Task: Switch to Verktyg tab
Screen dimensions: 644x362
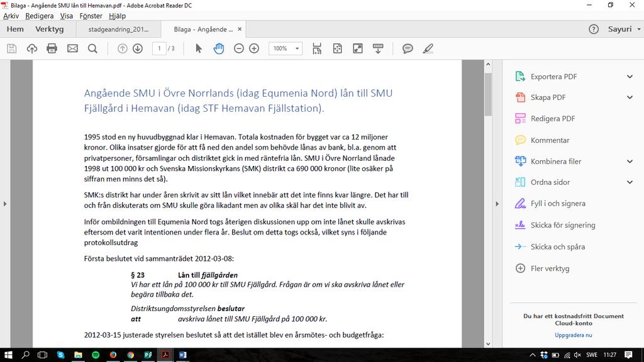Action: [x=49, y=29]
